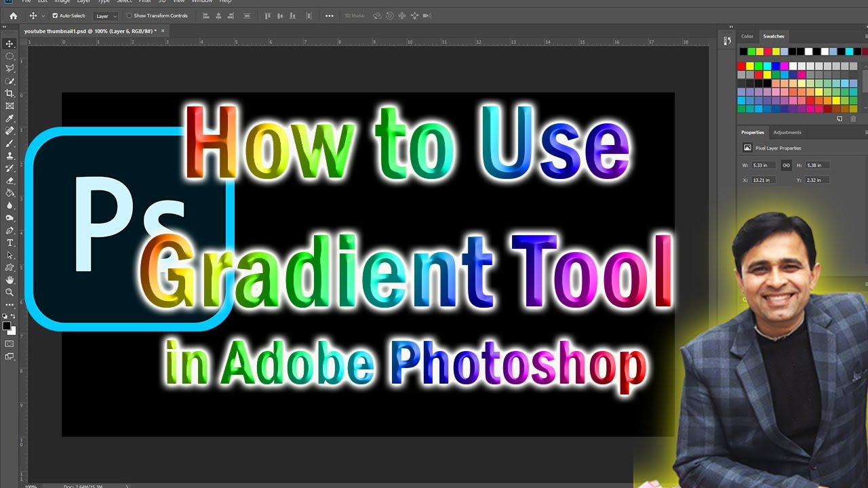Select the Polygonal Lasso tool

(9, 68)
